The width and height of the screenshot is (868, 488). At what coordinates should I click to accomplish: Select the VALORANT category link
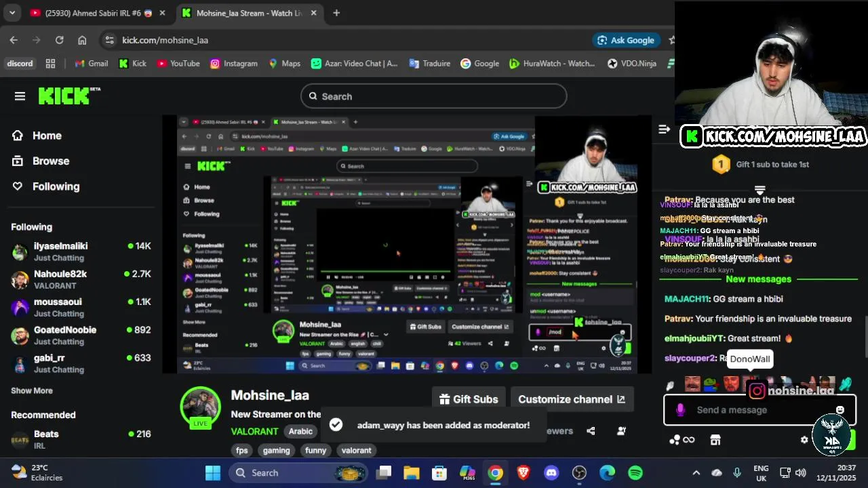[x=254, y=431]
